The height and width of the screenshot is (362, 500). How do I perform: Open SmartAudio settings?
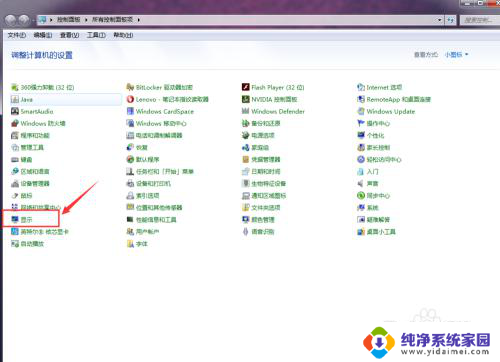pos(32,111)
